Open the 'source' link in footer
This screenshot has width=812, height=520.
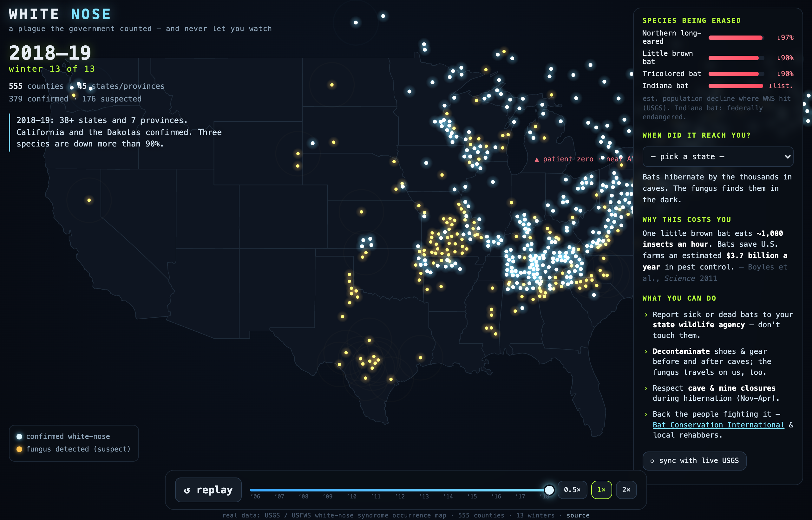coord(578,515)
